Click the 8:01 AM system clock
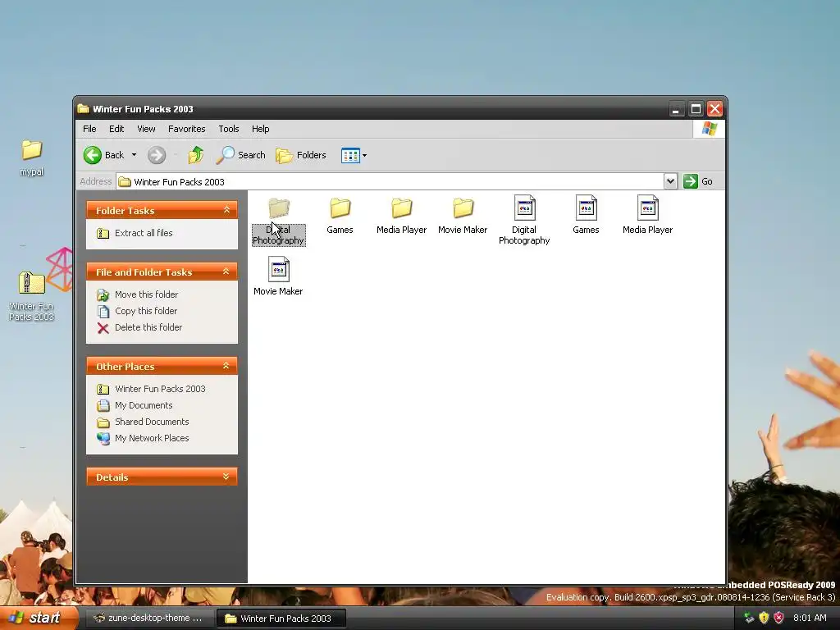Viewport: 840px width, 630px height. pyautogui.click(x=810, y=619)
